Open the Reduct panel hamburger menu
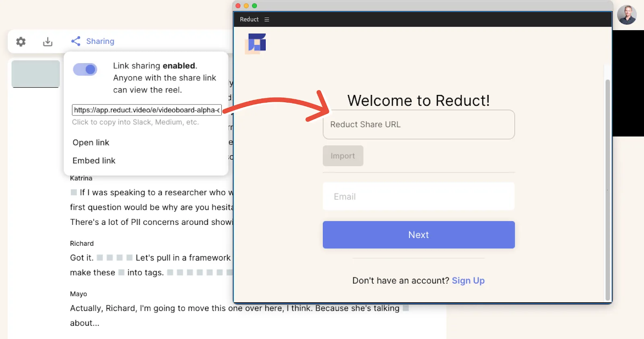Image resolution: width=644 pixels, height=339 pixels. pos(266,19)
